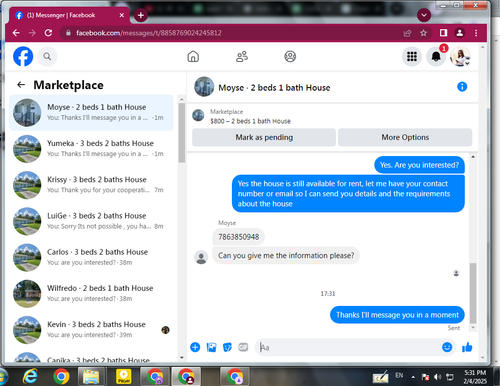The image size is (500, 386).
Task: Open the plus more-actions icon in composer
Action: point(195,347)
